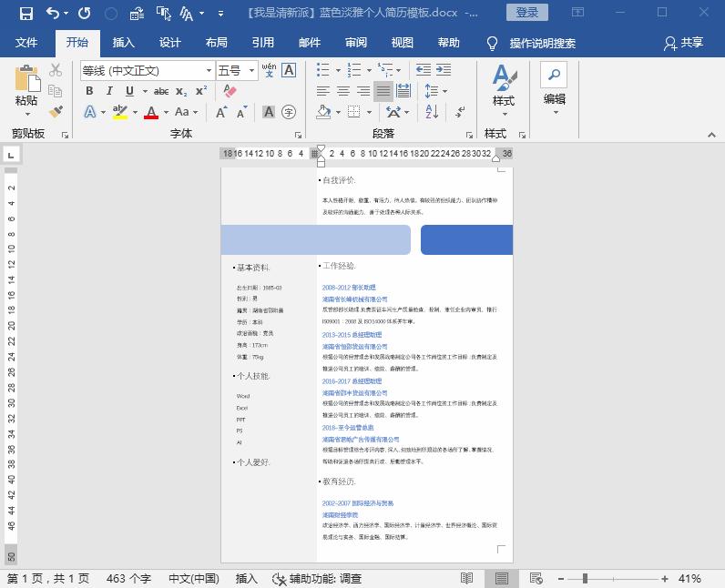Click the Superscript x² icon
Screen dimensions: 725x588
[x=201, y=91]
